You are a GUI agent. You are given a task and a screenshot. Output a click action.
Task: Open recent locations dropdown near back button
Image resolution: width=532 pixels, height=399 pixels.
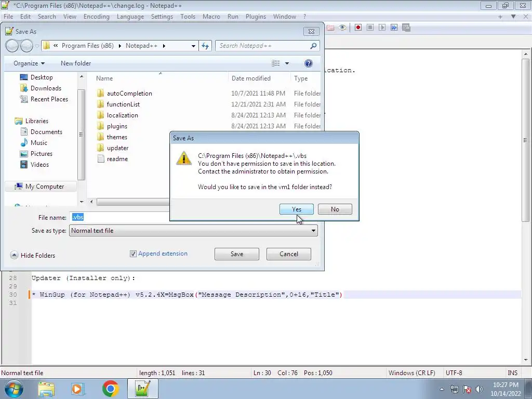pos(37,46)
